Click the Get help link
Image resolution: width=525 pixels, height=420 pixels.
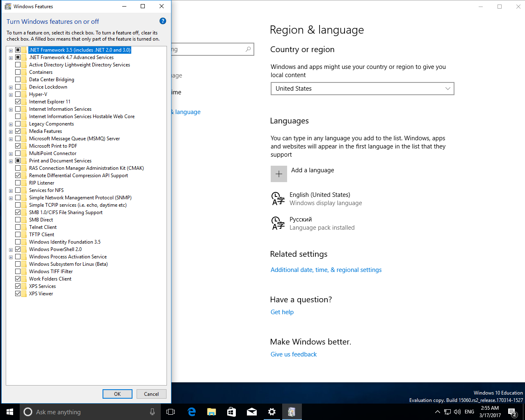point(282,312)
